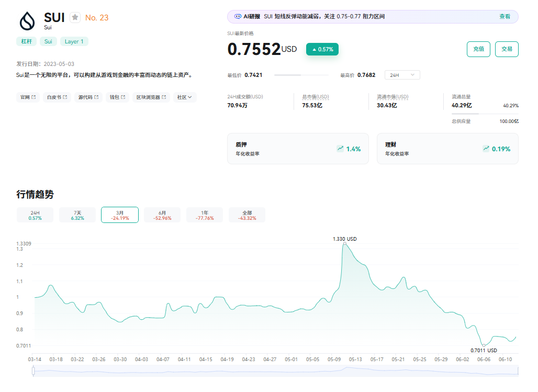Open the 官网 official website link
Viewport: 538px width, 392px height.
click(x=28, y=97)
